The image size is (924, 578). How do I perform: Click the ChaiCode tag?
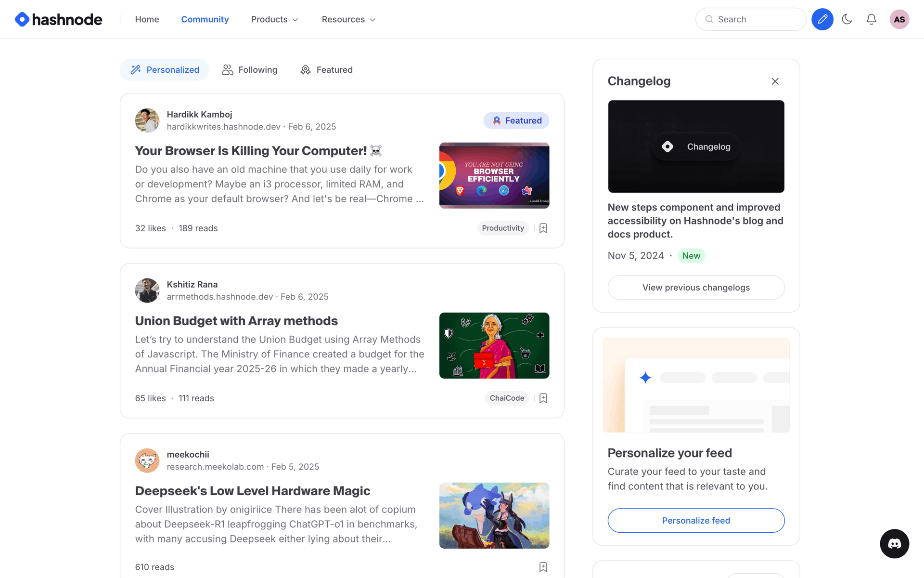pyautogui.click(x=507, y=398)
